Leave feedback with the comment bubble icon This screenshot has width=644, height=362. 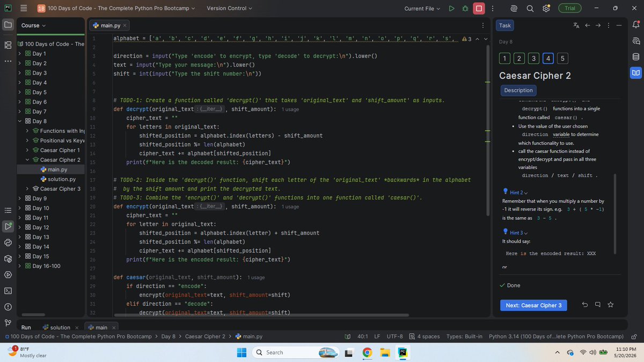pyautogui.click(x=597, y=305)
